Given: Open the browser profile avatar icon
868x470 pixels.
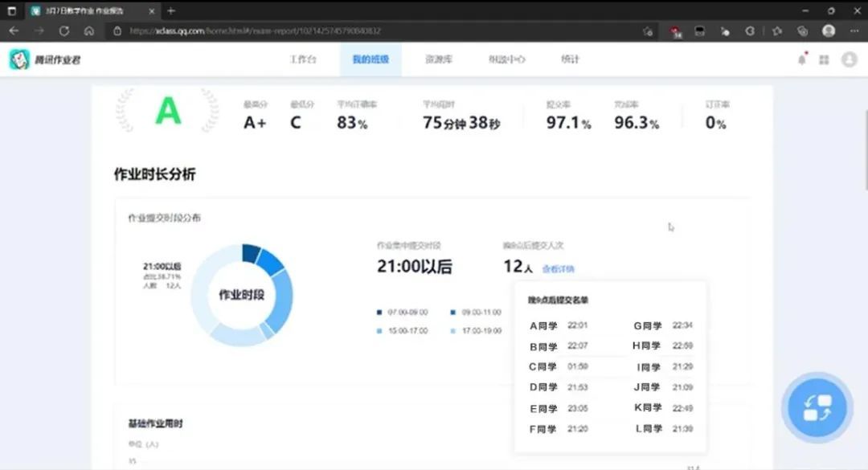Looking at the screenshot, I should tap(828, 31).
